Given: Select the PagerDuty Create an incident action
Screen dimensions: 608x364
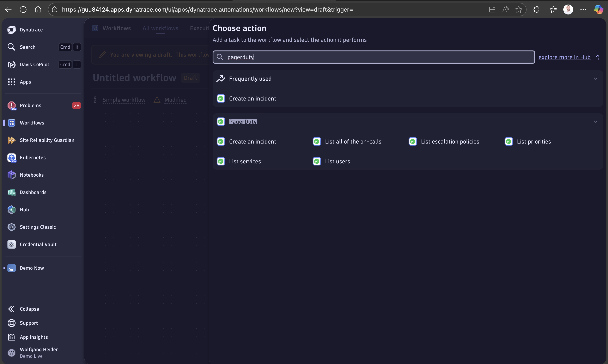Looking at the screenshot, I should pyautogui.click(x=252, y=141).
